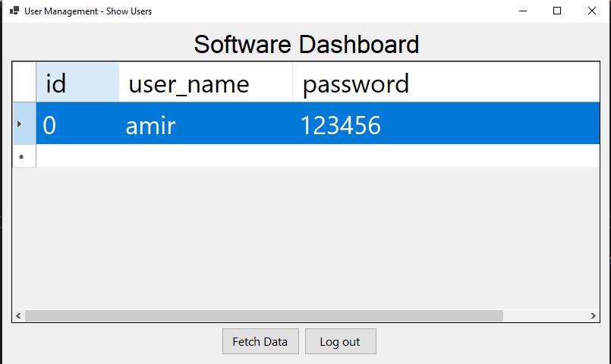The image size is (611, 364).
Task: Click the right arrow of the horizontal scrollbar
Action: tap(594, 315)
